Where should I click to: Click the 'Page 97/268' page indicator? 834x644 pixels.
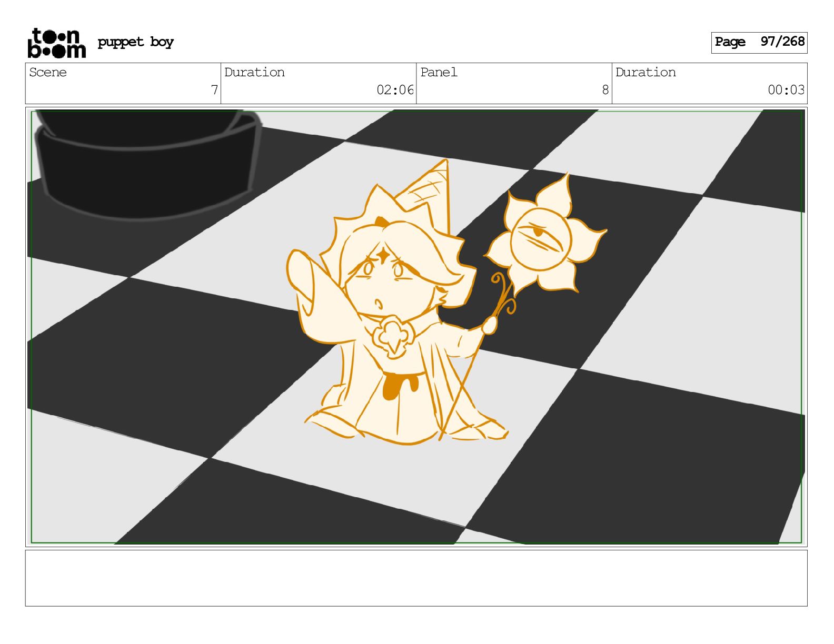tap(759, 42)
